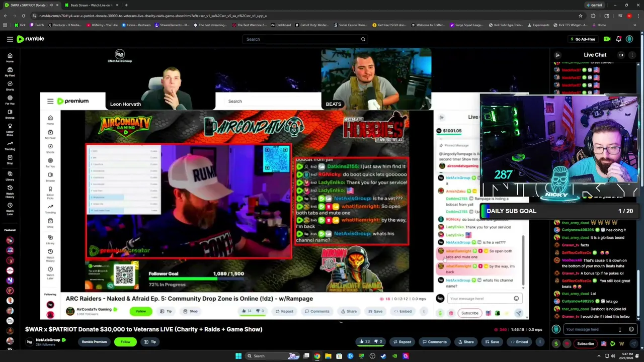Open the Dashboard bookmark
This screenshot has height=362, width=644.
click(281, 25)
